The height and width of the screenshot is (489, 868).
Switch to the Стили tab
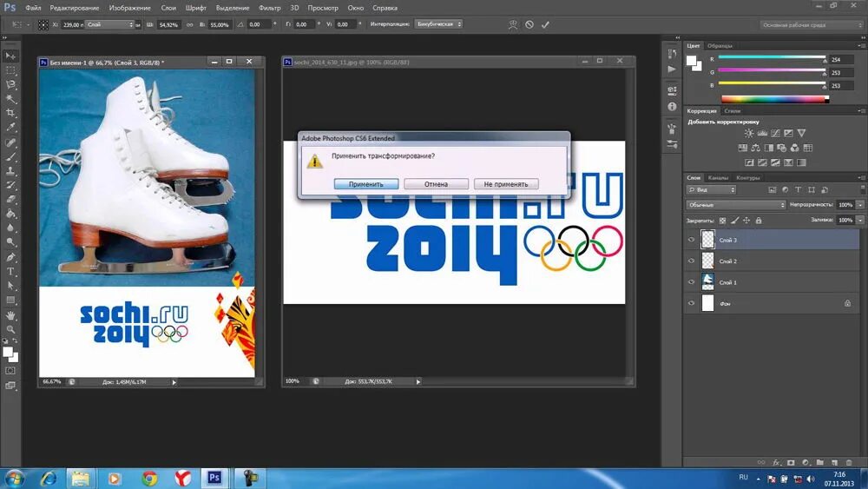tap(732, 111)
